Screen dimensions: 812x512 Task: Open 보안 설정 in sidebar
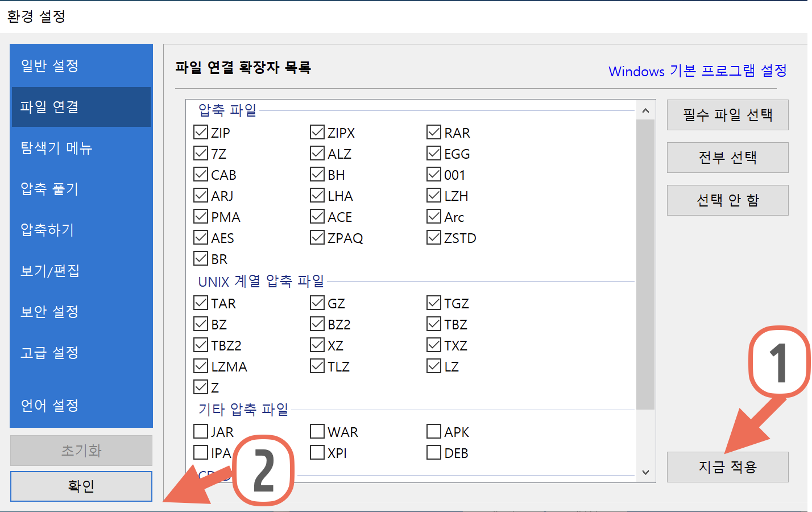[x=81, y=312]
